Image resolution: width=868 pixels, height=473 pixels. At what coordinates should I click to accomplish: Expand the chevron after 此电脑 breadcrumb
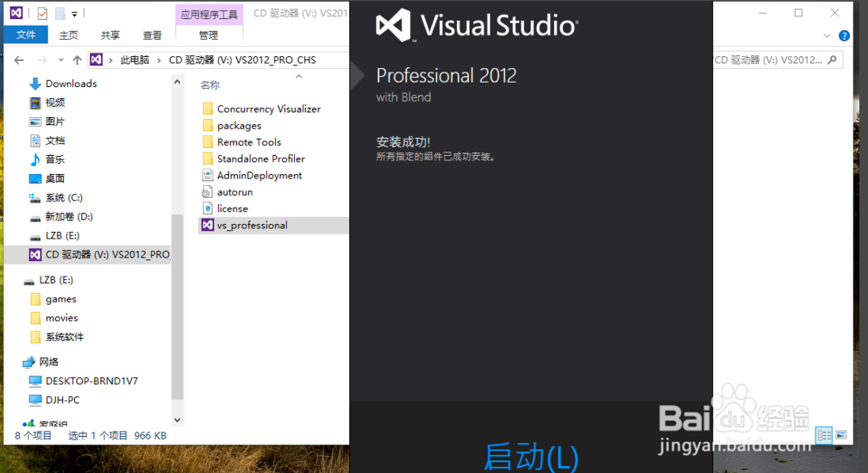pos(159,59)
